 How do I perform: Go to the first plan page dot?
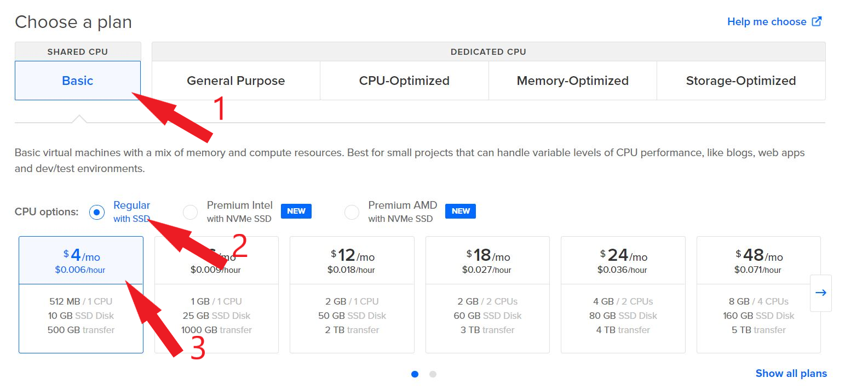coord(415,374)
